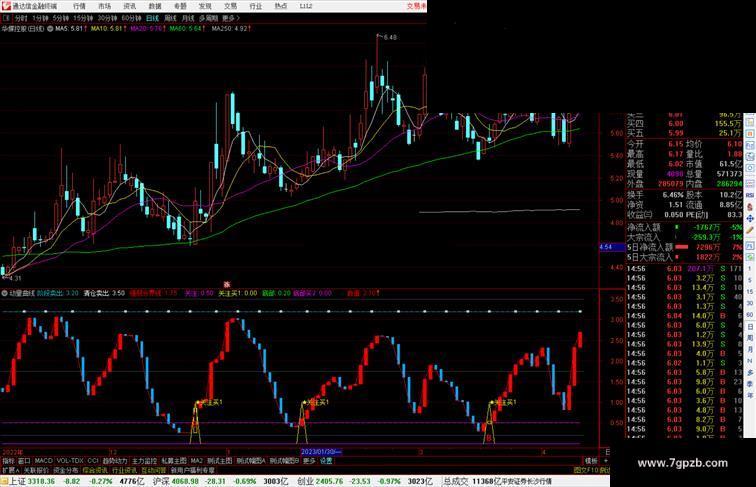Open the 行业资讯 tab
Viewport: 756px width, 487px height.
[124, 470]
